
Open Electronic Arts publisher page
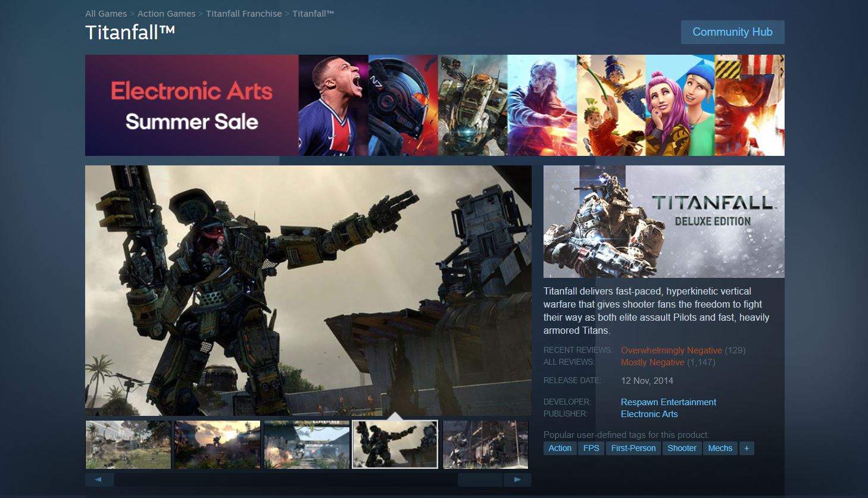tap(649, 414)
